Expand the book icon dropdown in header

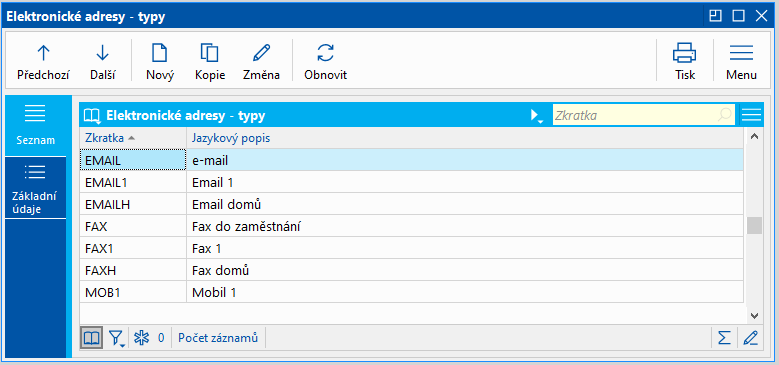tap(92, 116)
